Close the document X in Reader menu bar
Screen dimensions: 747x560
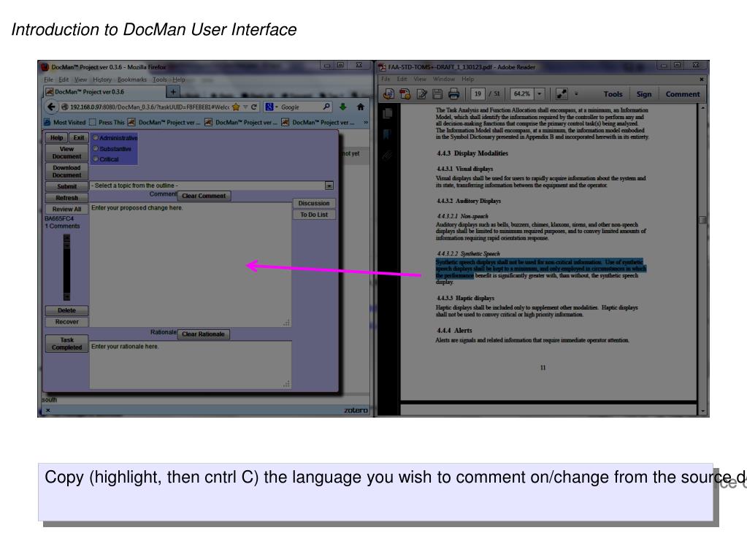click(701, 79)
